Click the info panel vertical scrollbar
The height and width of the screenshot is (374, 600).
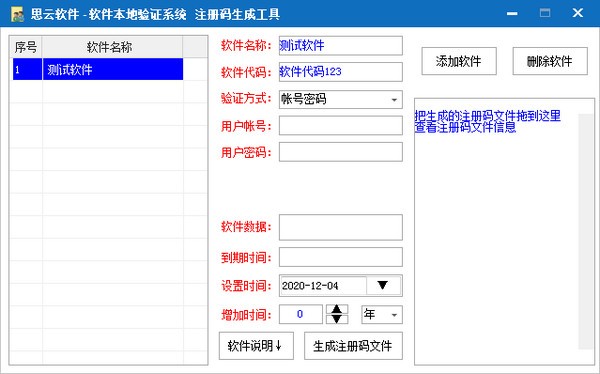585,232
